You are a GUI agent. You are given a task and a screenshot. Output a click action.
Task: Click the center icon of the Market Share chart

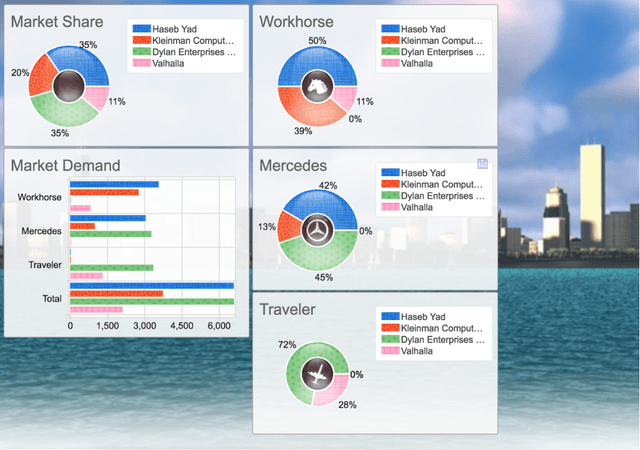coord(68,86)
